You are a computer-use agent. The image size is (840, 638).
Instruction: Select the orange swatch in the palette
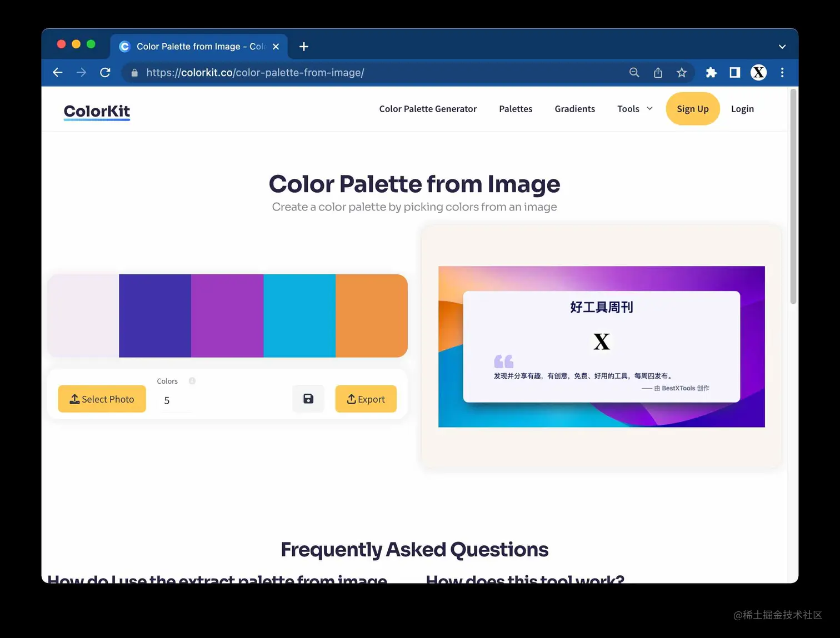[371, 315]
